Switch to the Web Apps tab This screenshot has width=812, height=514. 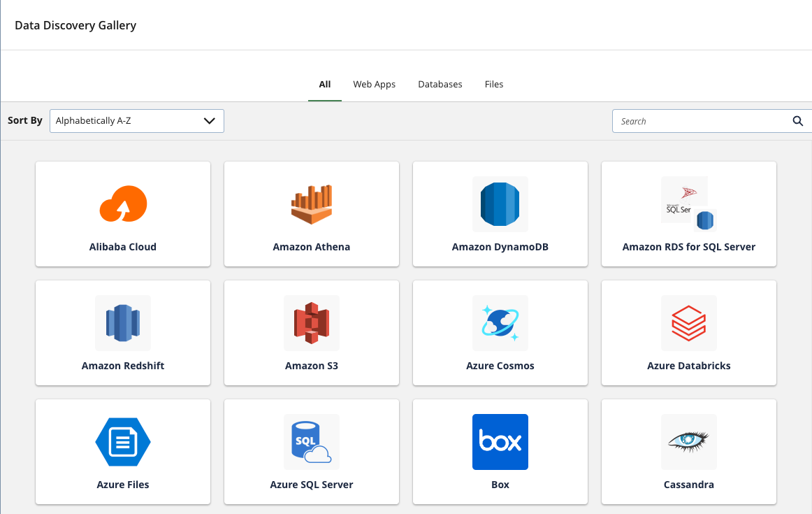[374, 84]
